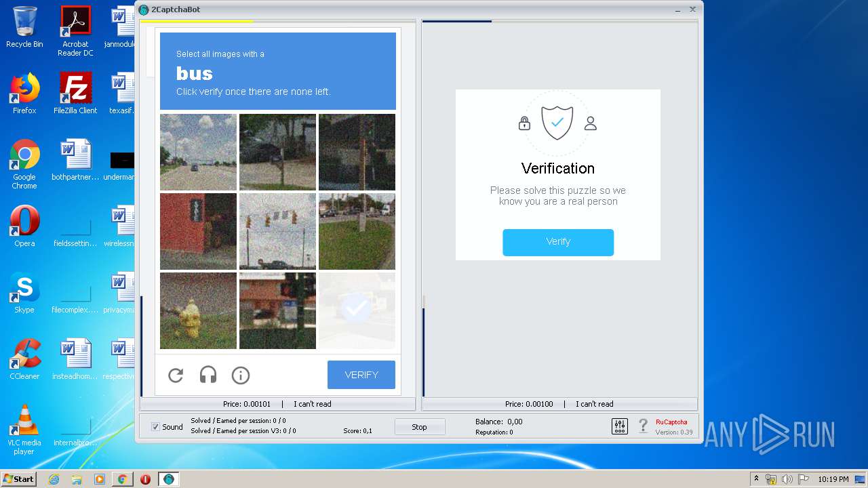The height and width of the screenshot is (488, 868).
Task: Click the checkmarked faded image tile
Action: (x=357, y=310)
